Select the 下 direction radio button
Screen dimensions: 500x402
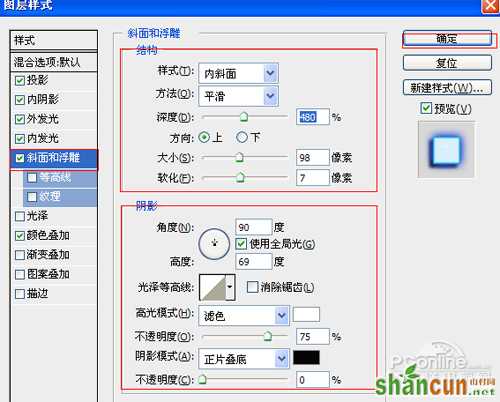click(x=242, y=137)
